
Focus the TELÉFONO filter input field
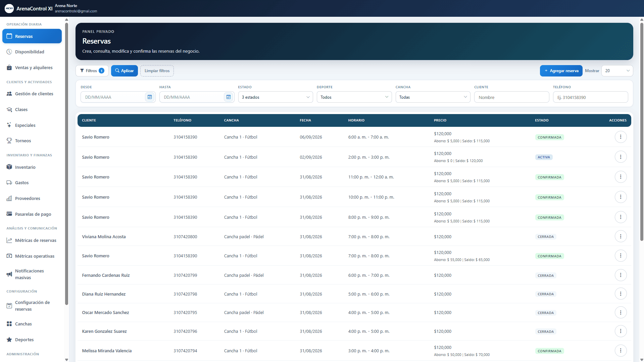[590, 97]
